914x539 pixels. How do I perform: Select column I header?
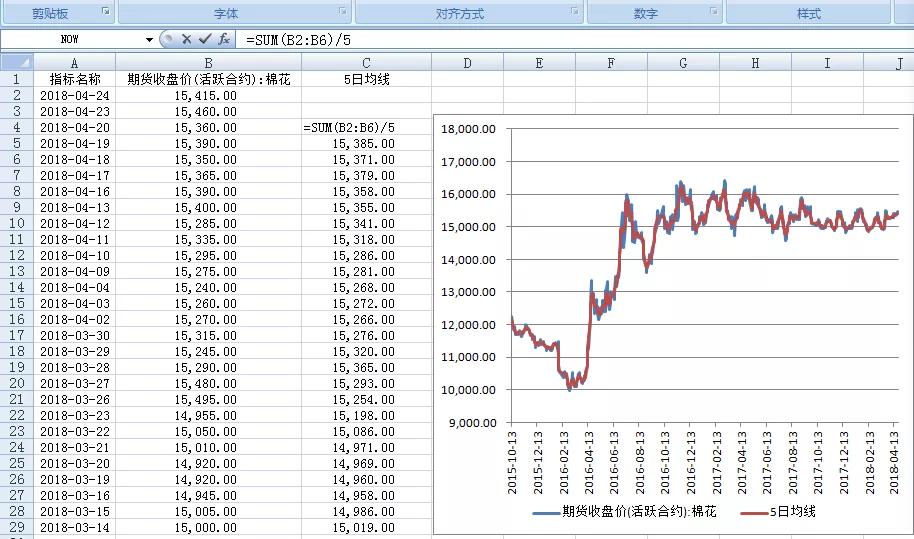(827, 62)
